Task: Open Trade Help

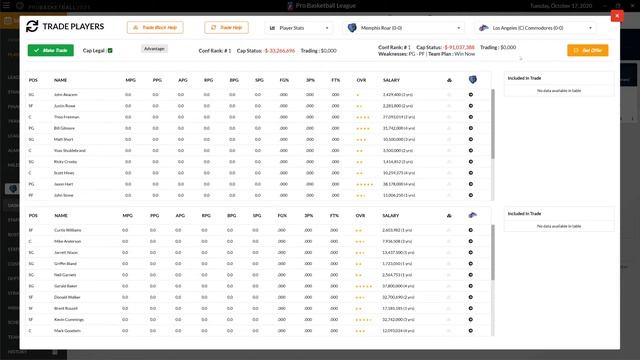Action: pos(227,27)
